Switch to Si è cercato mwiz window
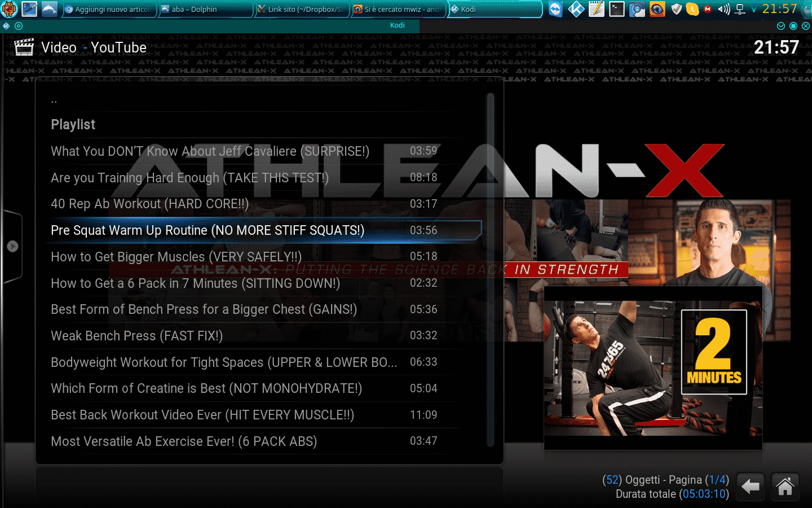This screenshot has height=508, width=812. (399, 9)
